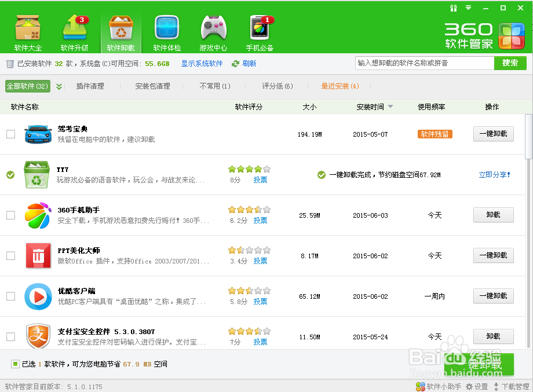Click 一键卸载 for 优酷客户端
Screen dimensions: 533x392
(493, 296)
